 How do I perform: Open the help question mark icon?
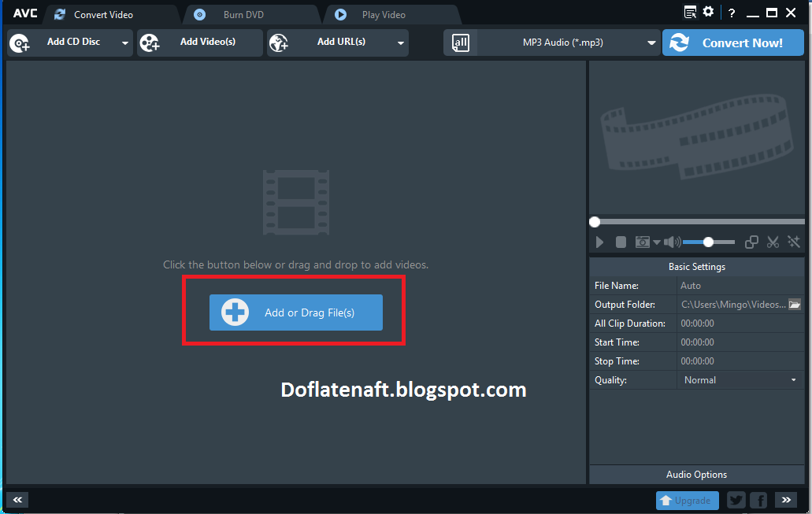coord(732,13)
